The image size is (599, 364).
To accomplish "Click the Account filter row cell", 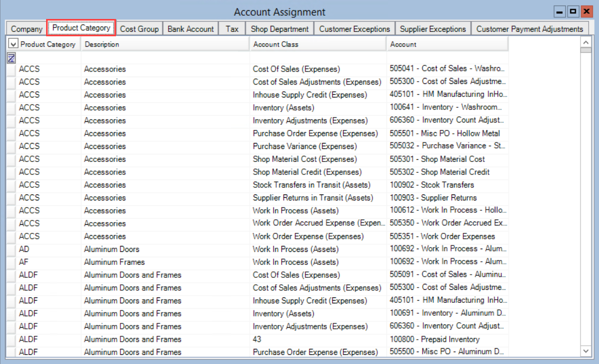I will (447, 58).
